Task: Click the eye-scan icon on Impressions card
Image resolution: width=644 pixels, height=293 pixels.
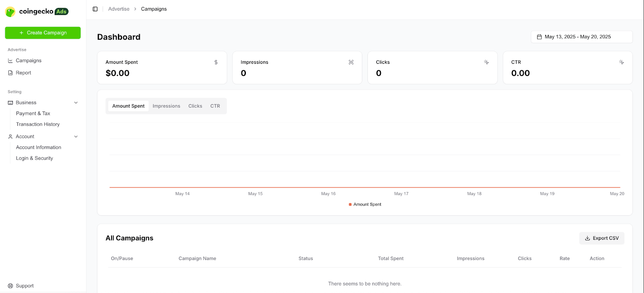Action: (351, 62)
